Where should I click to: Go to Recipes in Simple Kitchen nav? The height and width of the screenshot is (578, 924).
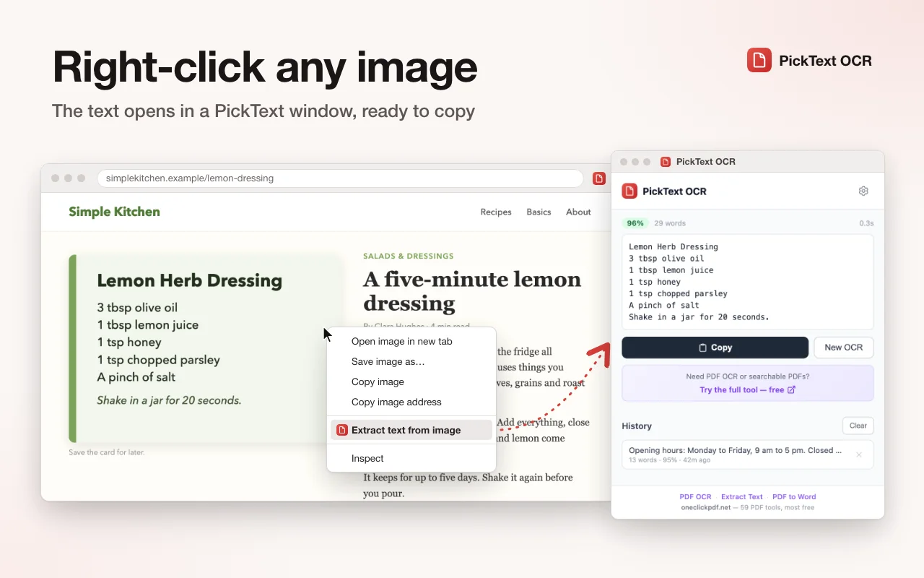coord(496,212)
